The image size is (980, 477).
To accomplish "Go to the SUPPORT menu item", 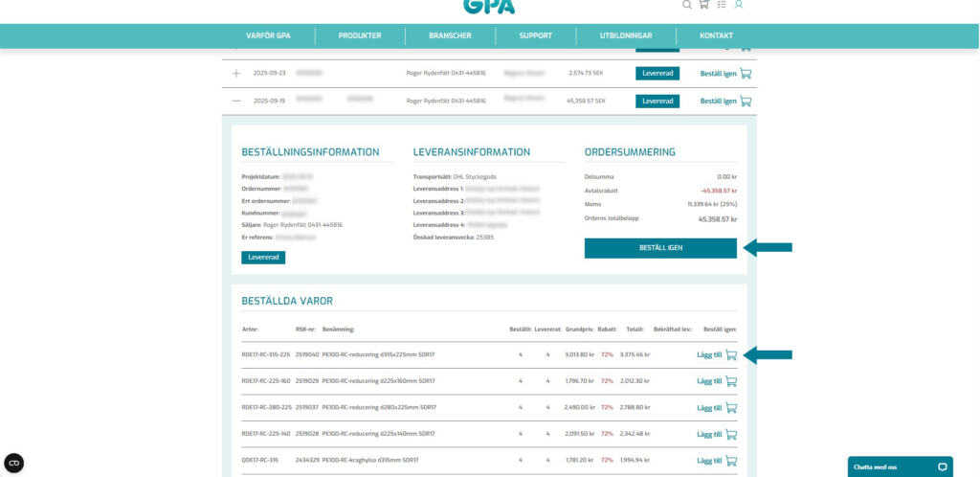I will point(535,36).
